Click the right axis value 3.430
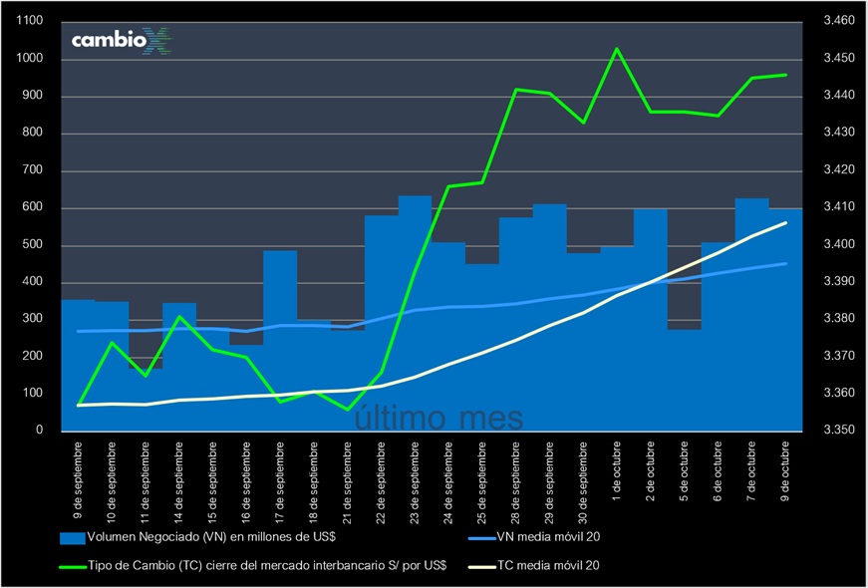This screenshot has width=868, height=588. [840, 133]
